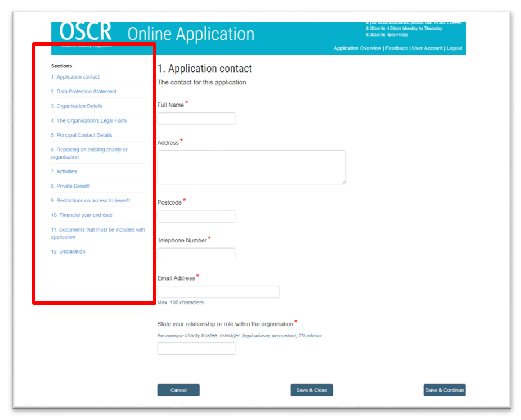This screenshot has height=420, width=521.
Task: Click Logout in the top navigation
Action: tap(454, 48)
